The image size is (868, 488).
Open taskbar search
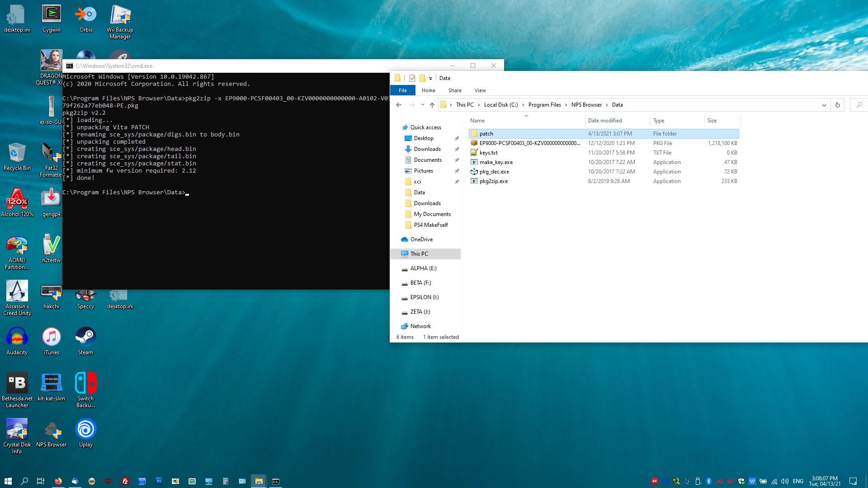click(24, 481)
